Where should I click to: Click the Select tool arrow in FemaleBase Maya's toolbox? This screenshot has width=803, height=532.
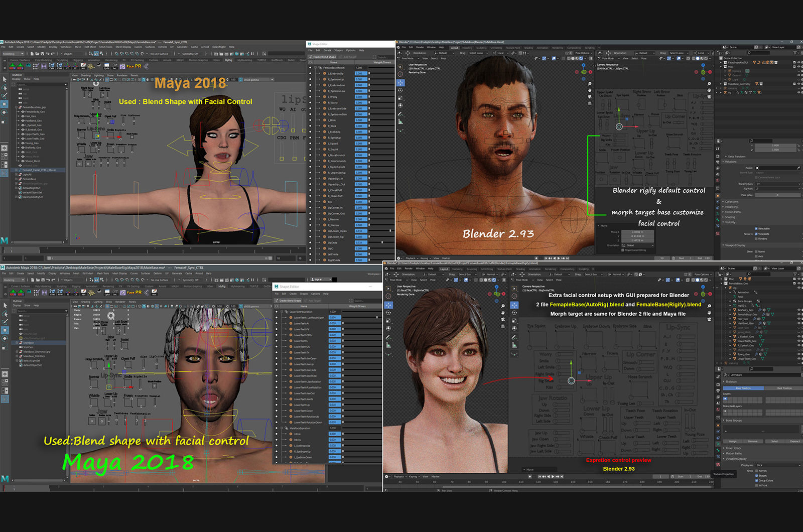tap(5, 79)
